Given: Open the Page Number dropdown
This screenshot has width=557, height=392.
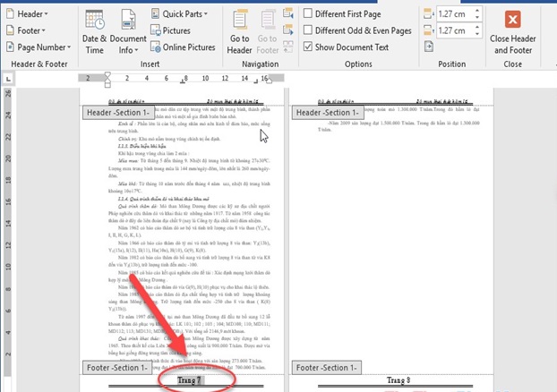Looking at the screenshot, I should [39, 47].
